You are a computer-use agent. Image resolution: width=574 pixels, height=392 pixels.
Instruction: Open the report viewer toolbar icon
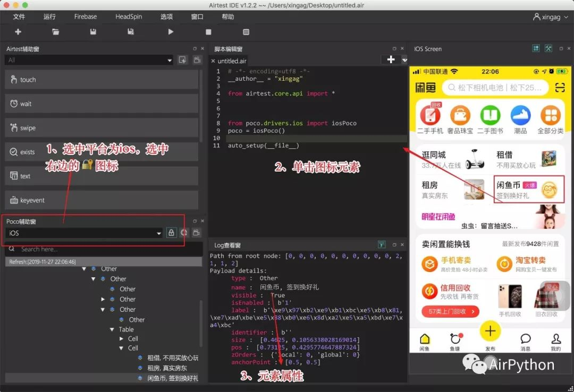[246, 32]
